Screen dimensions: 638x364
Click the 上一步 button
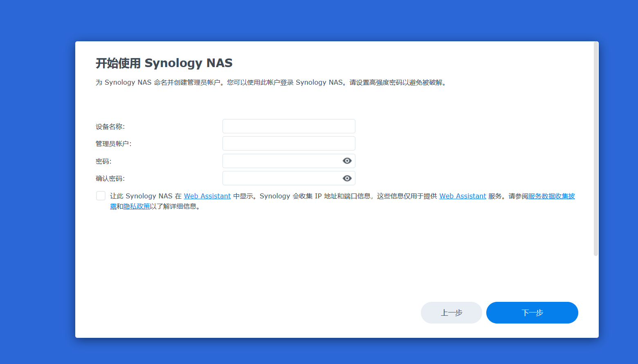(x=452, y=312)
